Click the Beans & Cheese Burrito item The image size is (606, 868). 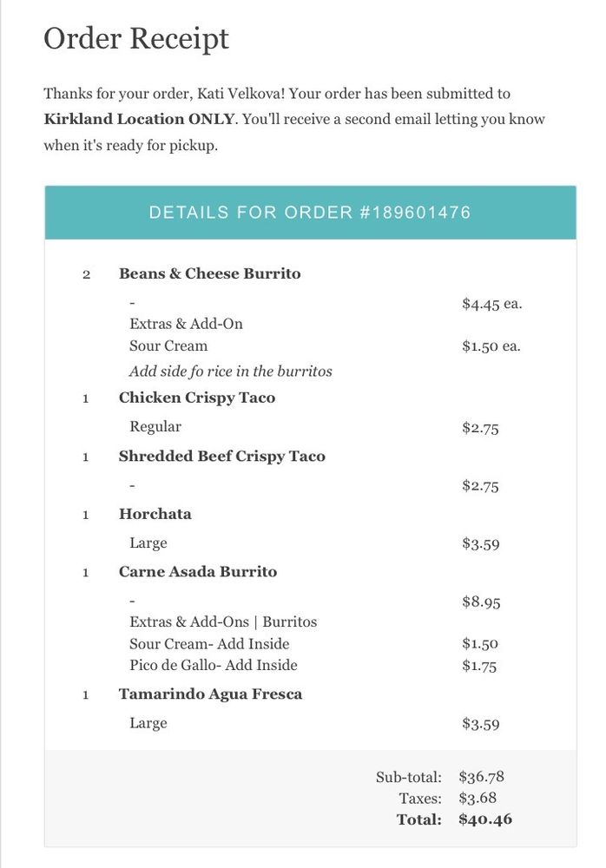tap(209, 273)
